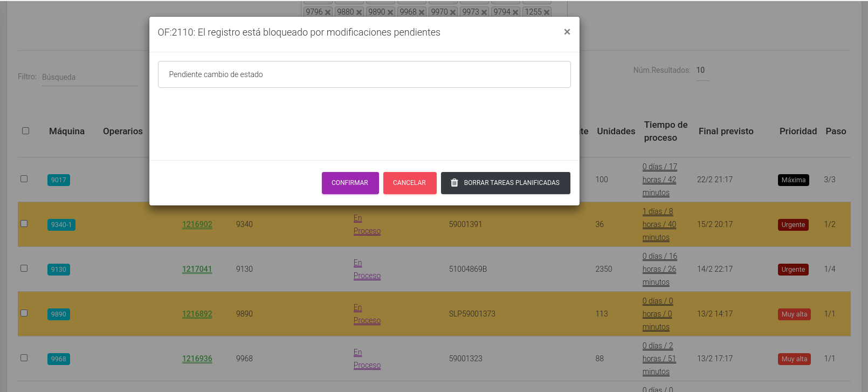Remove the 9890 filter tag
The height and width of the screenshot is (392, 868).
390,12
